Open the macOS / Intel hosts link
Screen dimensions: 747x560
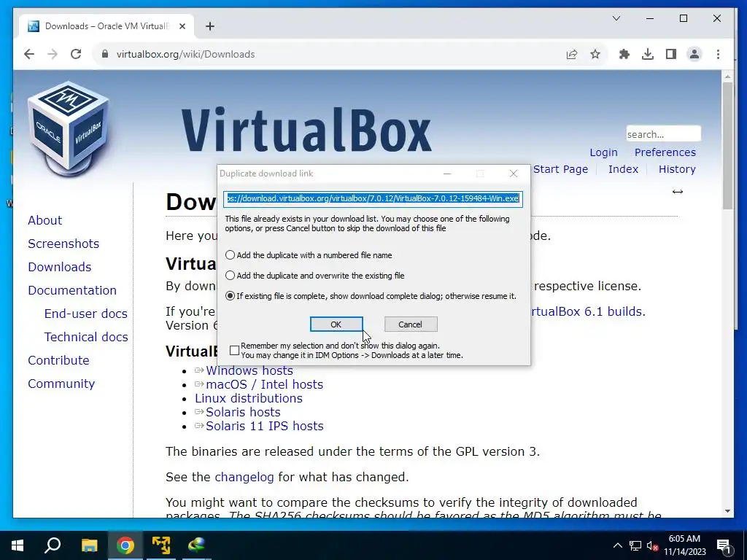click(x=264, y=384)
